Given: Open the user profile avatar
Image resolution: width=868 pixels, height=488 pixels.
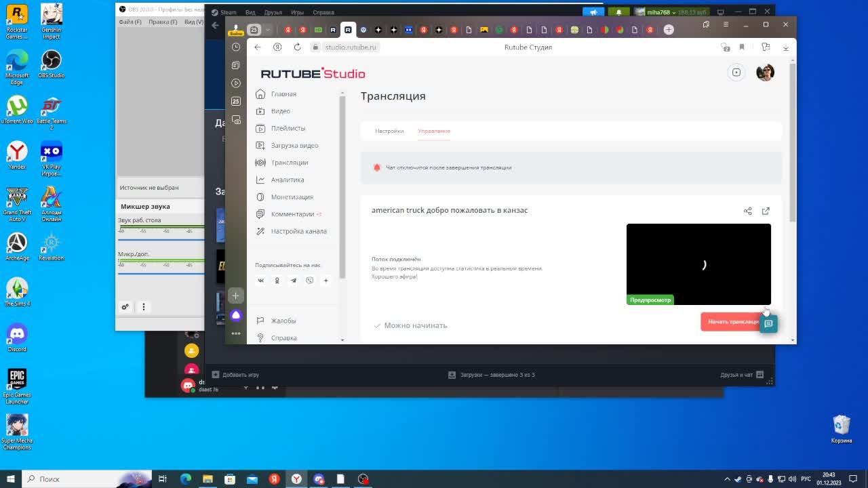Looking at the screenshot, I should click(765, 73).
